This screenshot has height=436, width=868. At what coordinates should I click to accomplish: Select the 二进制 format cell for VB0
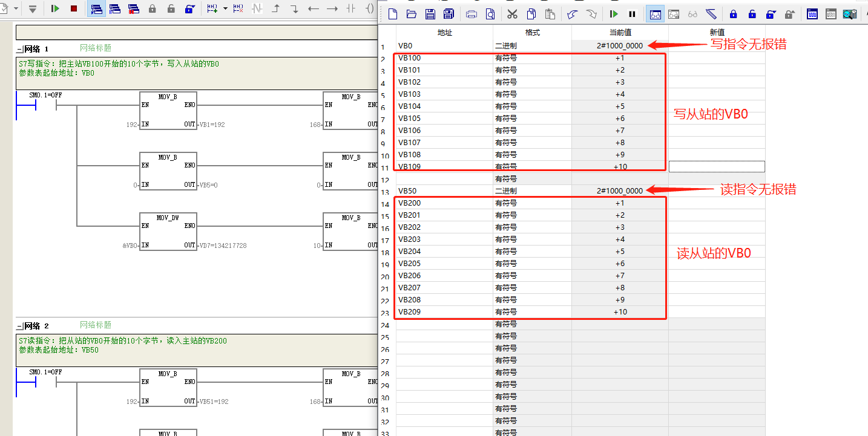tap(532, 45)
